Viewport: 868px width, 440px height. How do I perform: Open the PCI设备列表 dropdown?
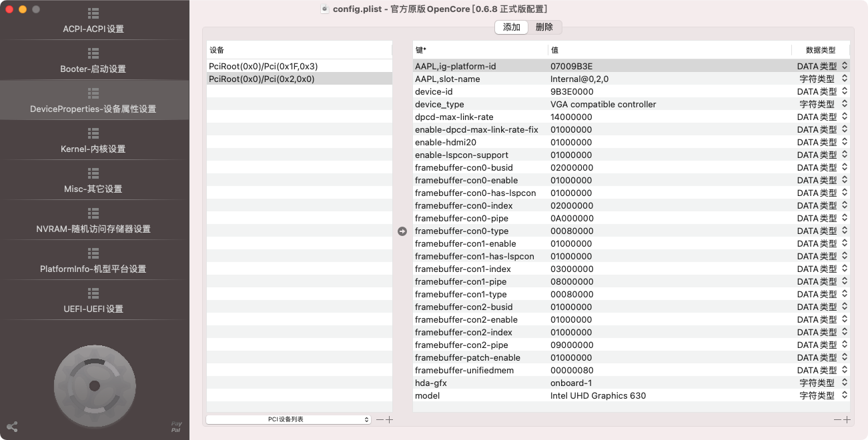288,419
